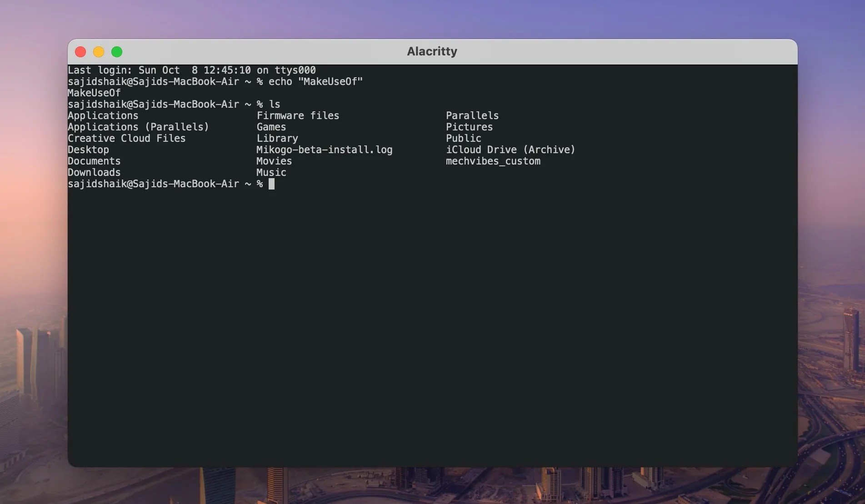The height and width of the screenshot is (504, 865).
Task: Click the red close window button
Action: click(80, 52)
